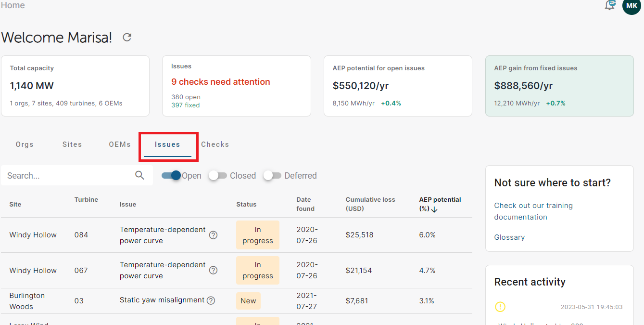Screen dimensions: 644x325
Task: Switch to the Orgs tab
Action: tap(25, 144)
